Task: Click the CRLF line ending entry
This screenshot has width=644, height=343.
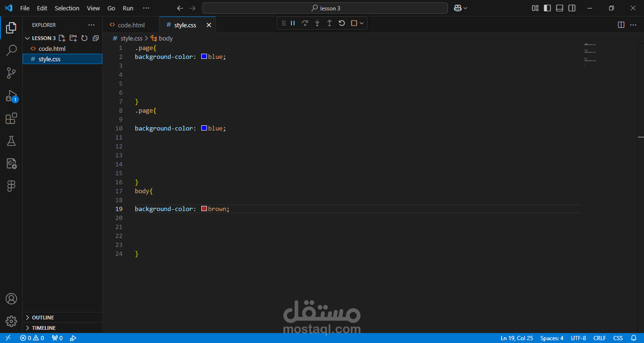Action: (600, 338)
